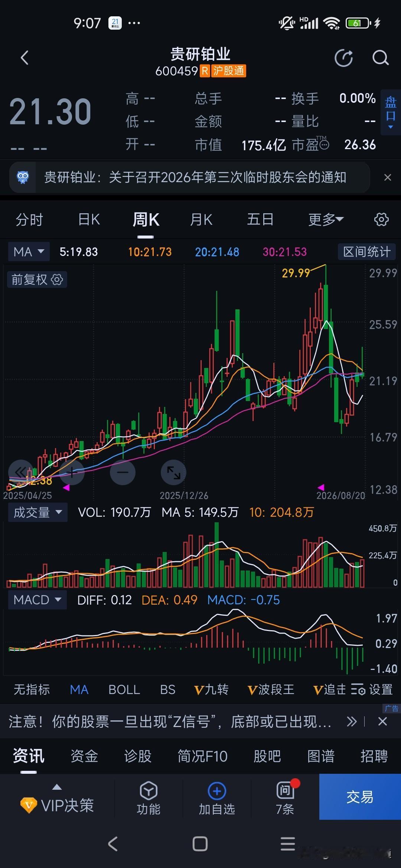Open the 问 7条 questions icon
This screenshot has width=401, height=868.
(x=285, y=798)
